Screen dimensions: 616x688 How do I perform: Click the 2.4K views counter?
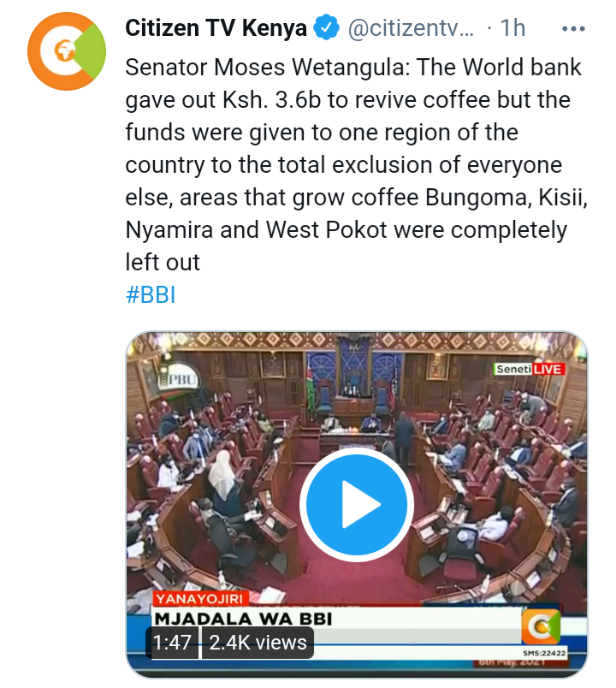coord(258,643)
